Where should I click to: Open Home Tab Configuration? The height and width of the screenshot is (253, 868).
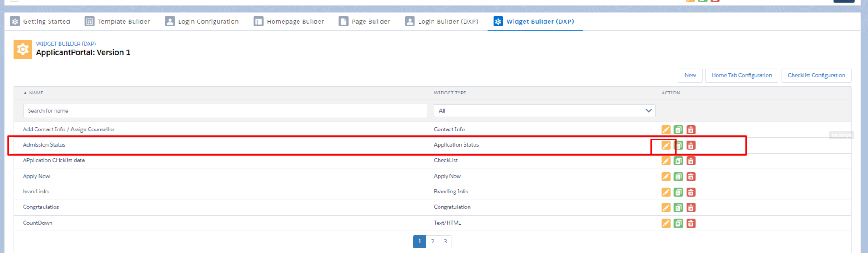[741, 75]
